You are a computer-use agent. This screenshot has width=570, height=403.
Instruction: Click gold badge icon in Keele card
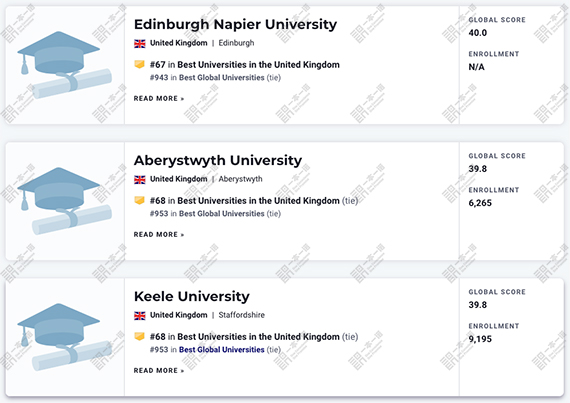coord(140,336)
